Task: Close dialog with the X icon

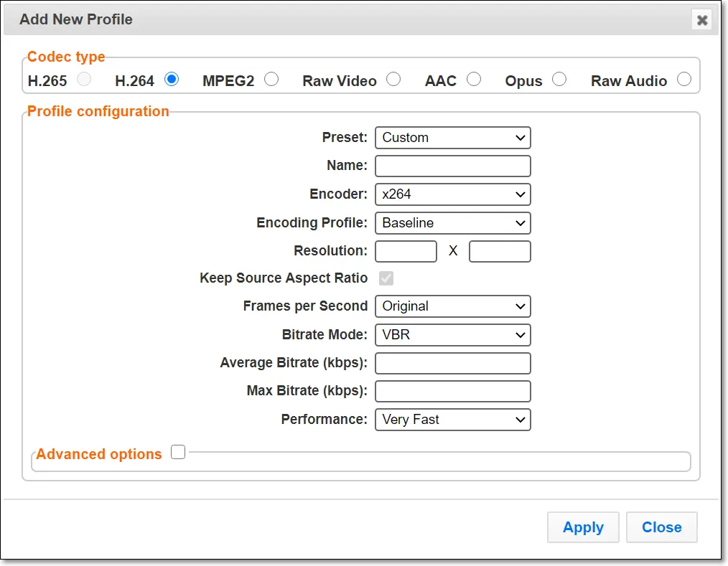Action: (701, 20)
